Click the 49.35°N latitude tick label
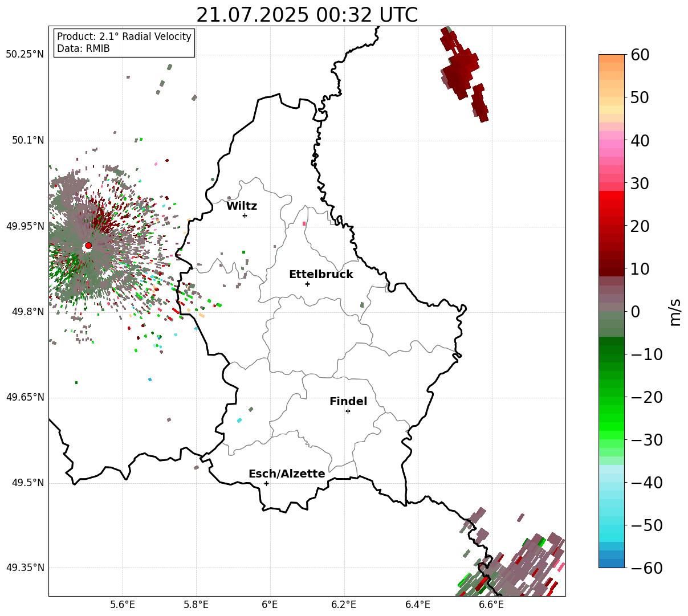Image resolution: width=688 pixels, height=616 pixels. 25,568
